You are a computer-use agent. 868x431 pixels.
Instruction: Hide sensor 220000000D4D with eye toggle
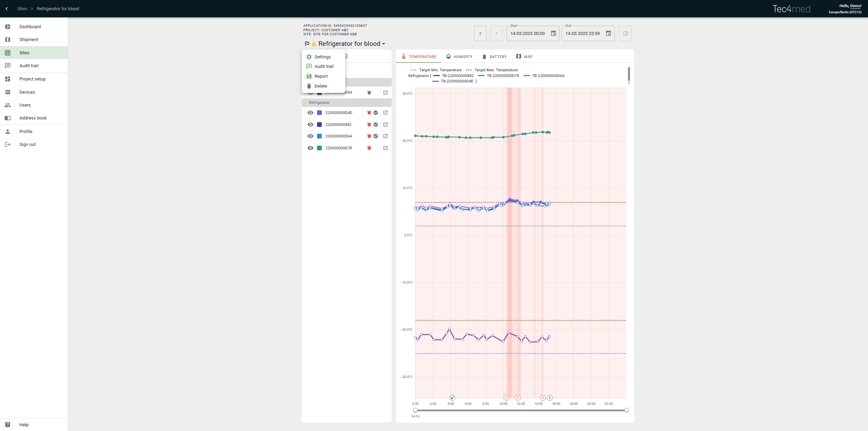310,113
